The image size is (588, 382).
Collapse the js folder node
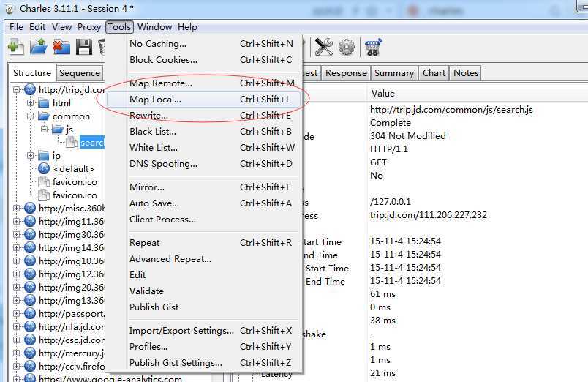click(x=44, y=129)
